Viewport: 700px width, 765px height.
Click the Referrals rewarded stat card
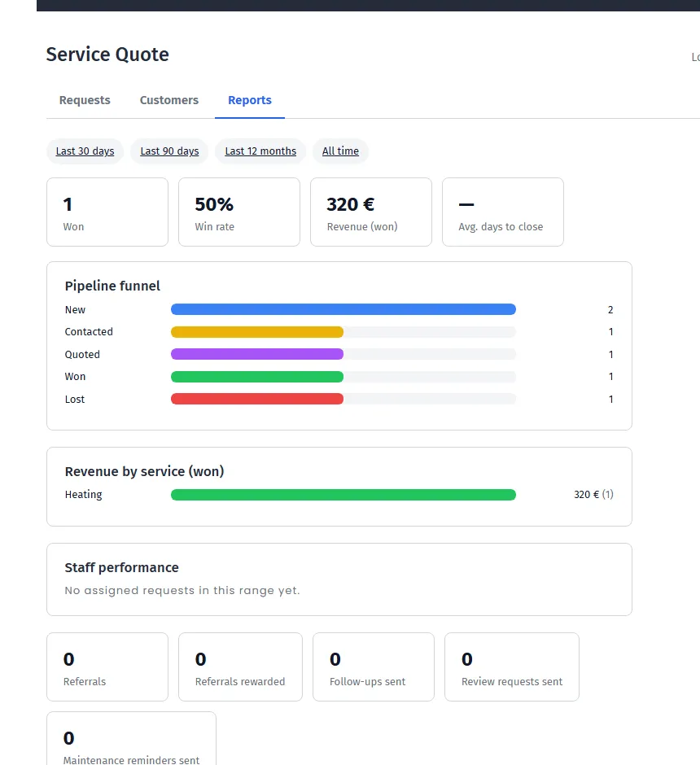(x=240, y=667)
